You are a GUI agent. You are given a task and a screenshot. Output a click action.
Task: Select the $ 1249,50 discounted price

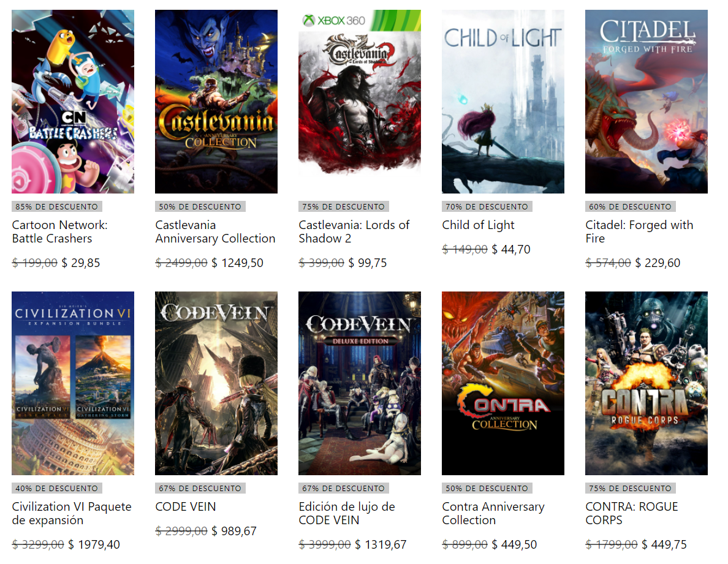click(237, 263)
